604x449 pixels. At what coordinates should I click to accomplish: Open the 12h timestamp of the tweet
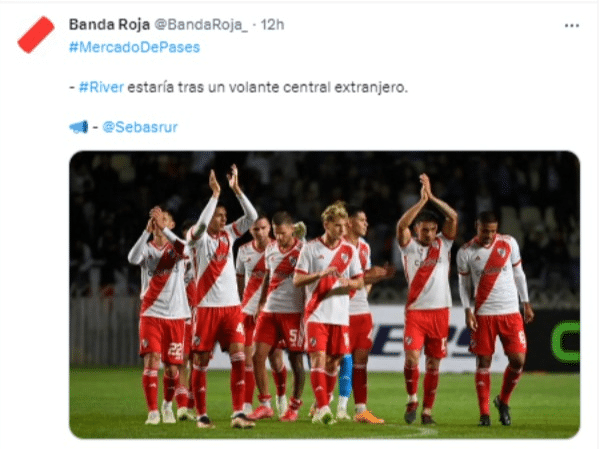pos(272,25)
